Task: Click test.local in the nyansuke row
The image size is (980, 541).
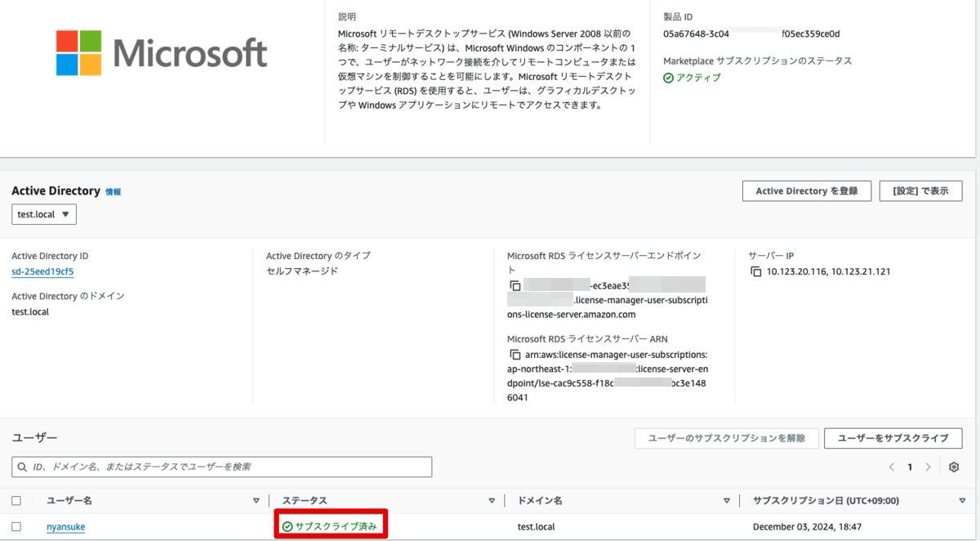Action: point(536,527)
